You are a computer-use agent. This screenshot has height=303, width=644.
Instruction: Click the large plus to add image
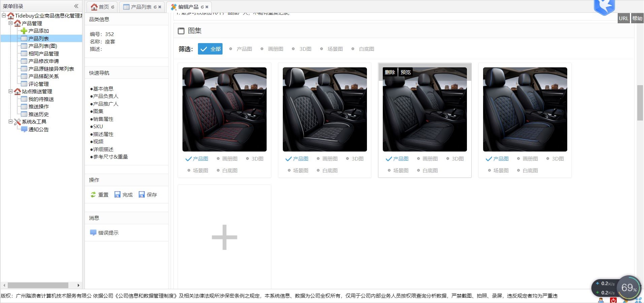click(224, 237)
